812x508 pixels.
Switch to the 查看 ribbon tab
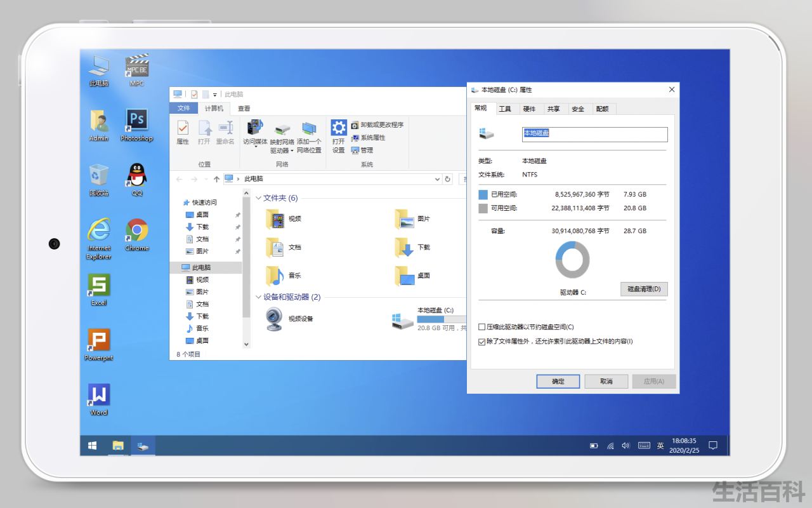(x=244, y=109)
